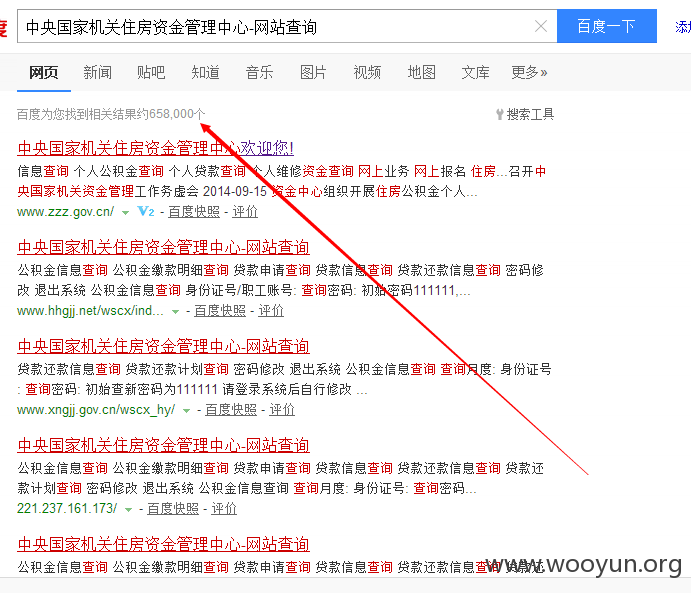691x593 pixels.
Task: Open 百度快照 for www.zzz.gov.cn result
Action: (x=194, y=212)
